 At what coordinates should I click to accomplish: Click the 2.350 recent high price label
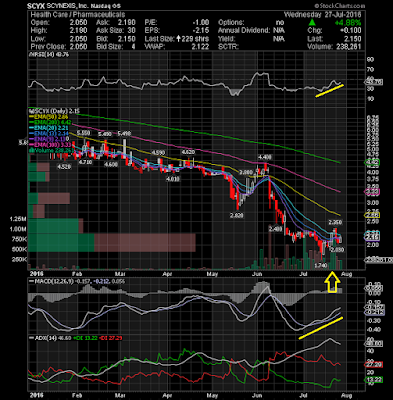click(x=335, y=222)
